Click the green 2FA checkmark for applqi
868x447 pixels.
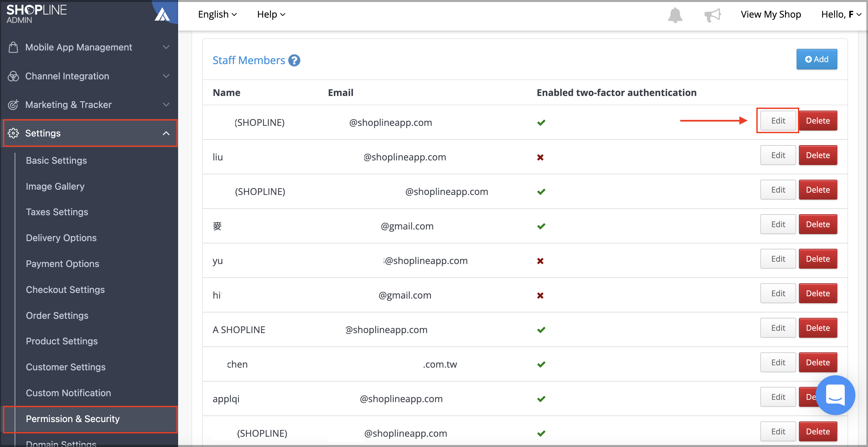[x=541, y=399]
